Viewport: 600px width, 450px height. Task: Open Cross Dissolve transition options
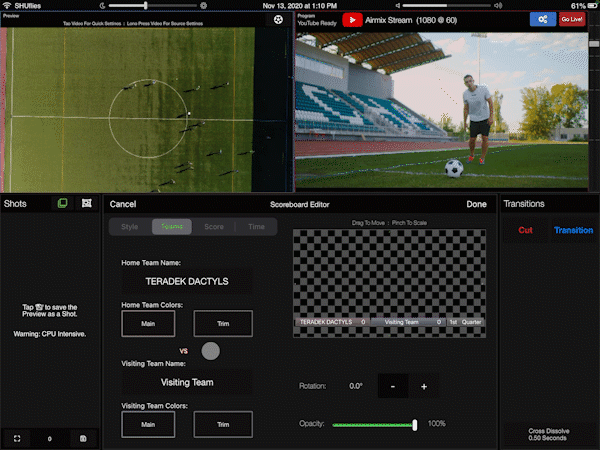548,433
